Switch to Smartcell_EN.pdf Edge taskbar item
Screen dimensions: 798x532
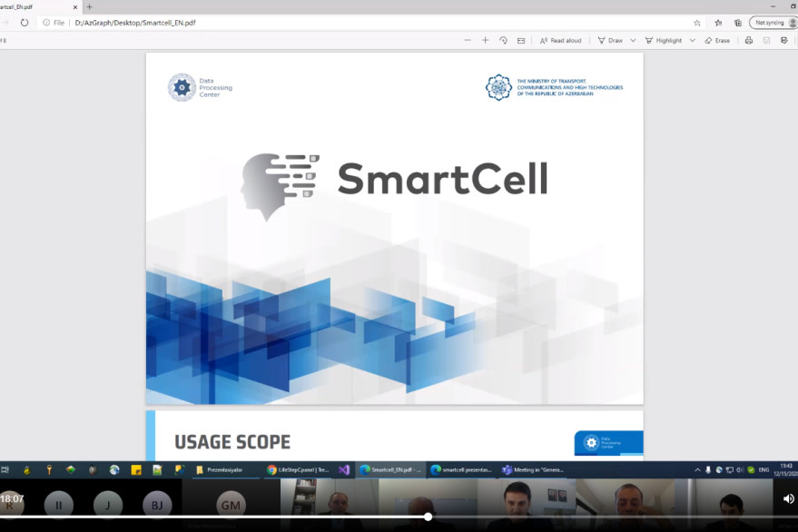click(391, 470)
